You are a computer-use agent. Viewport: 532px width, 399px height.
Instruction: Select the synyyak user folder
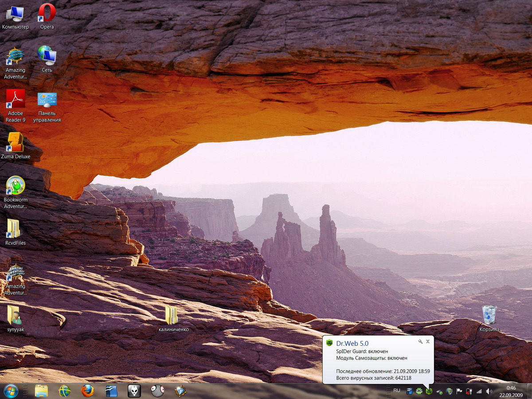click(x=15, y=315)
